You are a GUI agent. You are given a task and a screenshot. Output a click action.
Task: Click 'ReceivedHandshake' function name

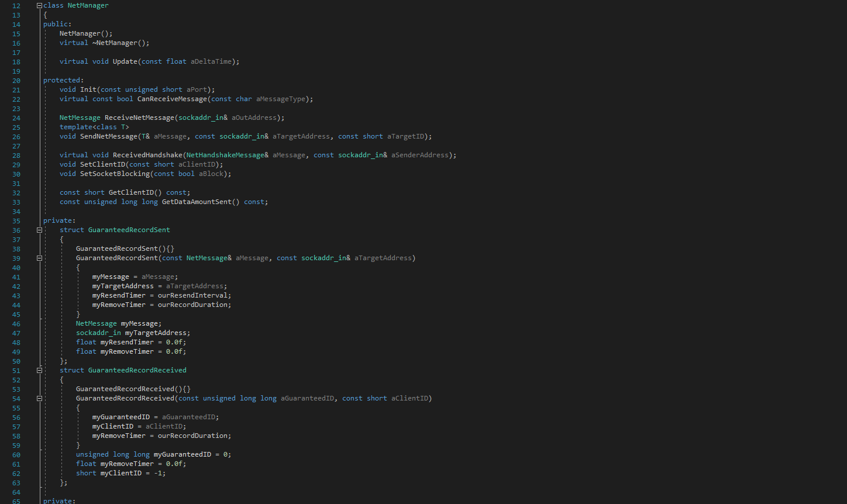147,155
